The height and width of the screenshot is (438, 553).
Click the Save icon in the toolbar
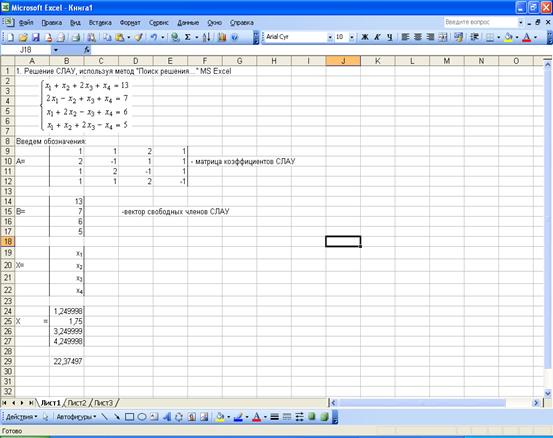[x=35, y=37]
